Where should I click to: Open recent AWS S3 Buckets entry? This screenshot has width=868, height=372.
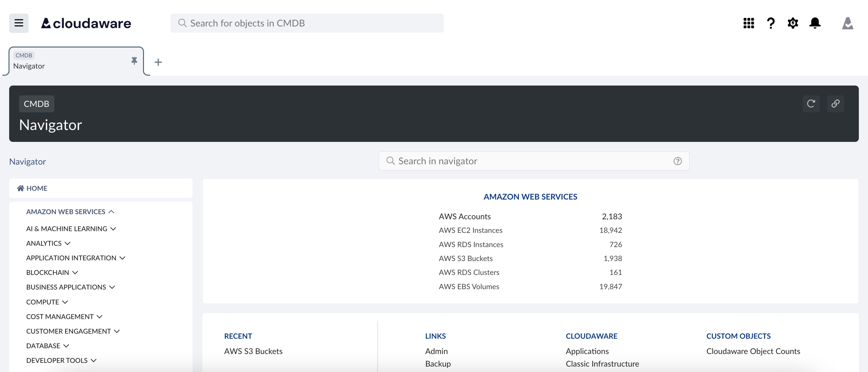point(253,351)
